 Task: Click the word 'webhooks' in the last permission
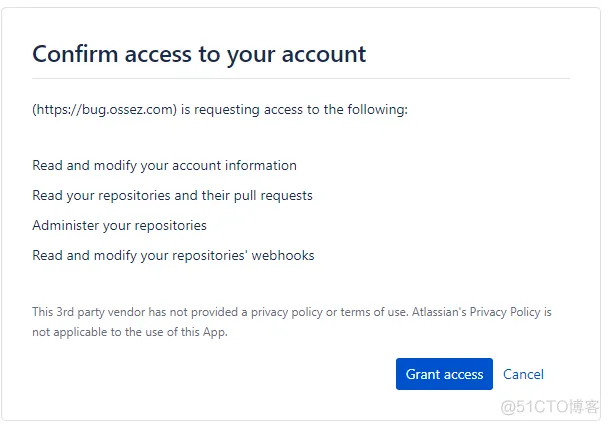[x=281, y=255]
